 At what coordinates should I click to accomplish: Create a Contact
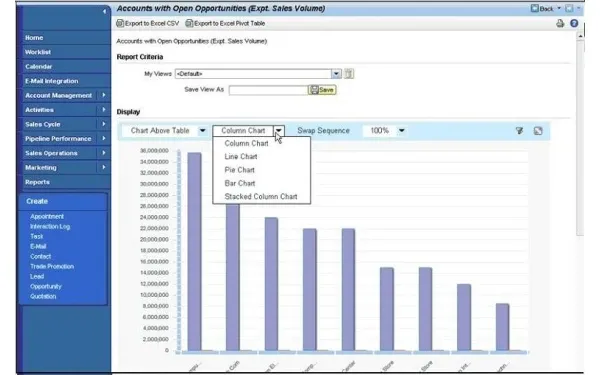pyautogui.click(x=41, y=256)
